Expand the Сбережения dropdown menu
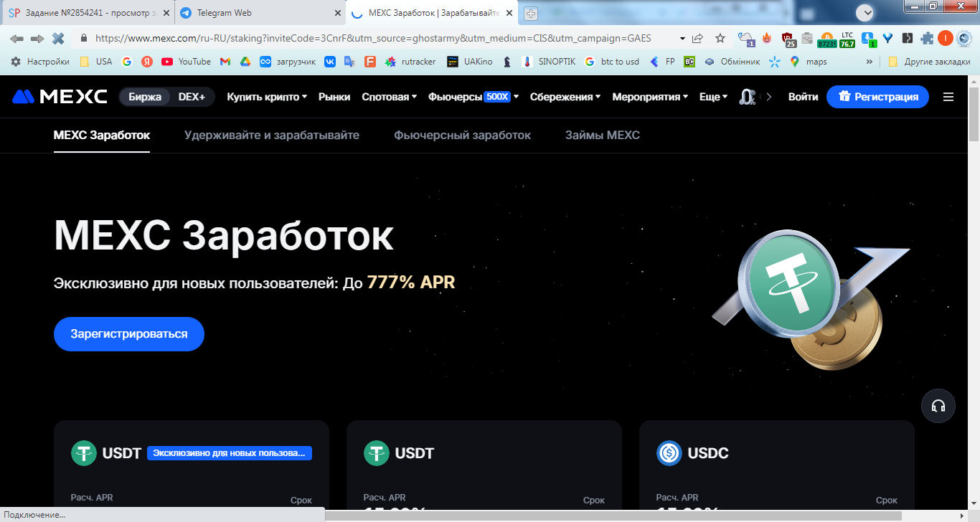This screenshot has width=980, height=522. click(565, 97)
